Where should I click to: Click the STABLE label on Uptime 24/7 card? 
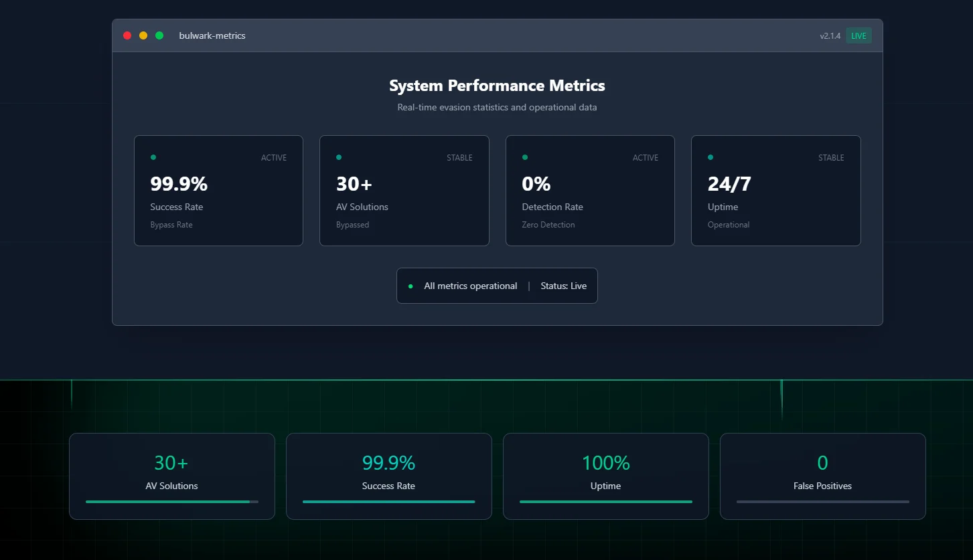(831, 158)
